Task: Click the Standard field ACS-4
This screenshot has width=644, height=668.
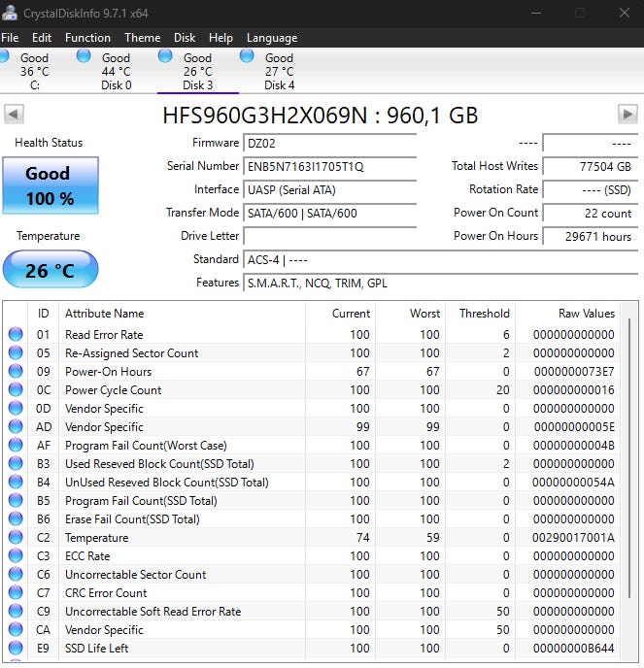Action: [440, 260]
